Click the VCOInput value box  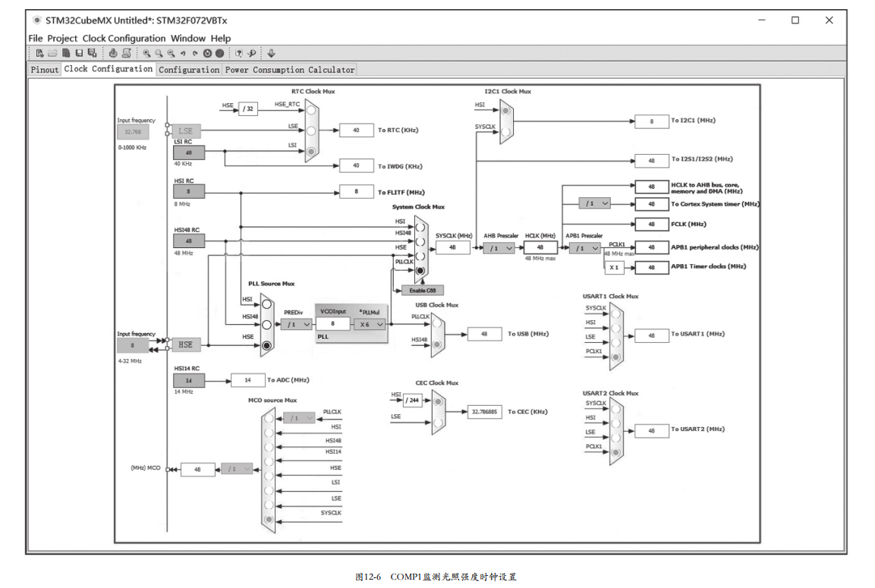click(x=333, y=324)
